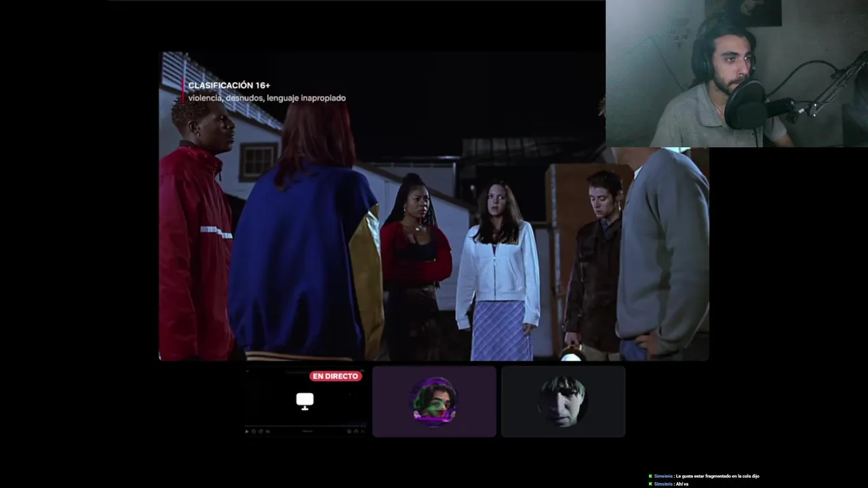Viewport: 868px width, 488px height.
Task: Click the EN DIRECTO live badge
Action: point(335,376)
